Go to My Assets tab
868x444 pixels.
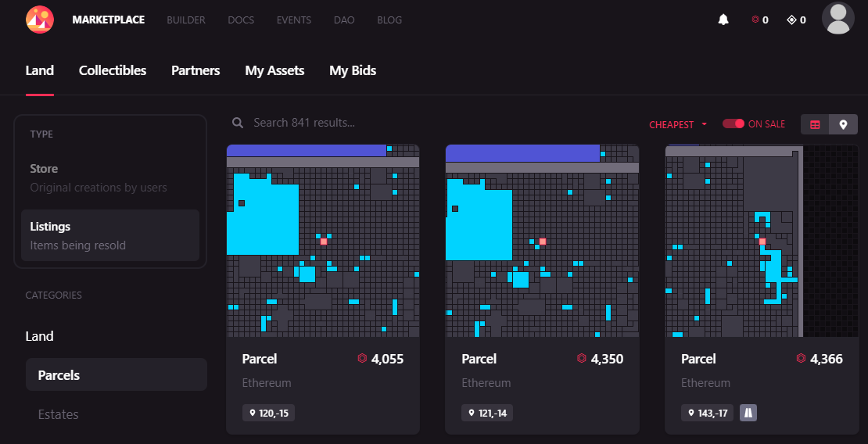274,70
